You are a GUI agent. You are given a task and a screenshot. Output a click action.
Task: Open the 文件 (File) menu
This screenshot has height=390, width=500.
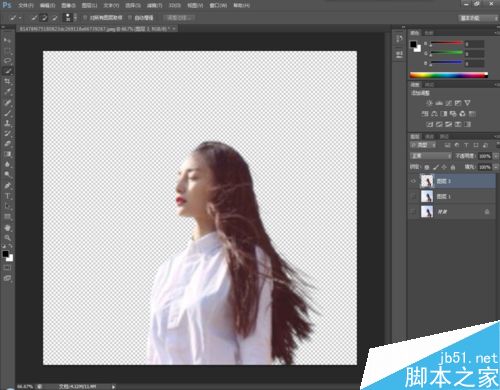25,6
